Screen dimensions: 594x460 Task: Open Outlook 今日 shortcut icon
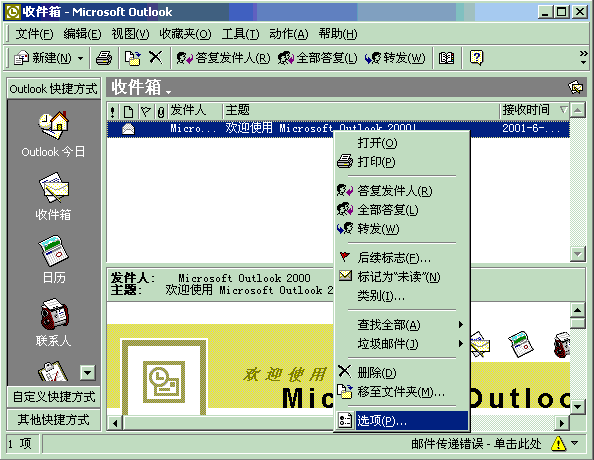pos(53,125)
